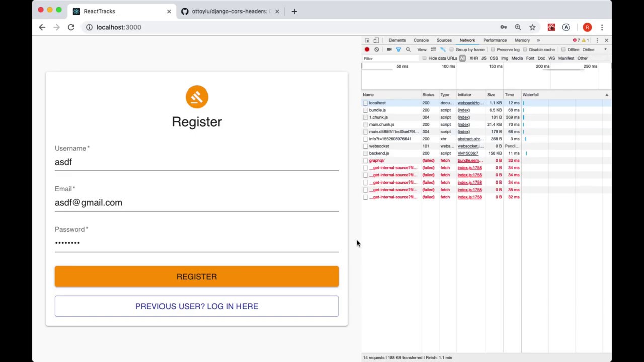Filter requests by CSS
Viewport: 644px width, 362px height.
pos(494,58)
